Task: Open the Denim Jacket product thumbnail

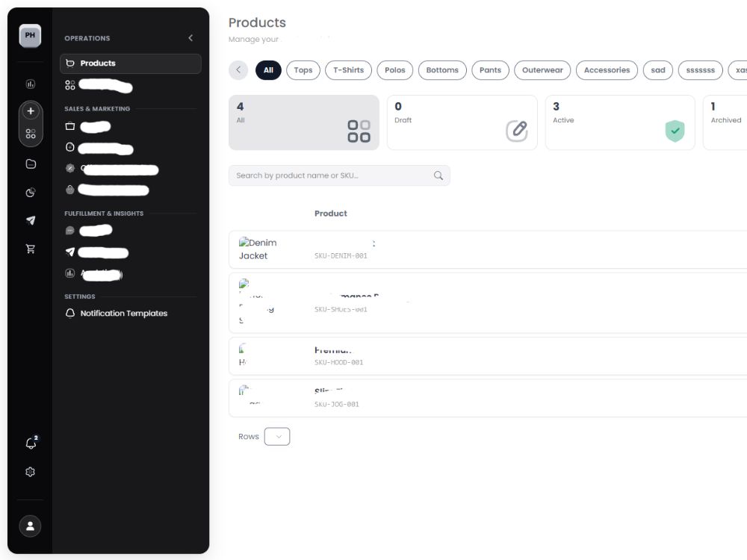Action: click(x=258, y=249)
